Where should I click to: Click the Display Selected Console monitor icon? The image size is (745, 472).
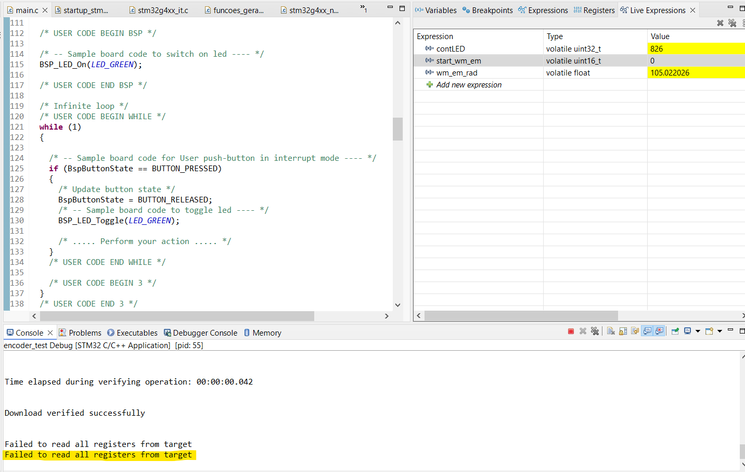688,331
